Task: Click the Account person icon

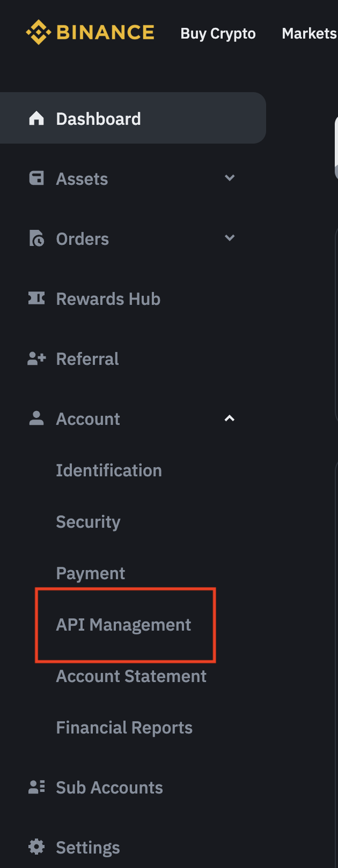Action: click(x=36, y=418)
